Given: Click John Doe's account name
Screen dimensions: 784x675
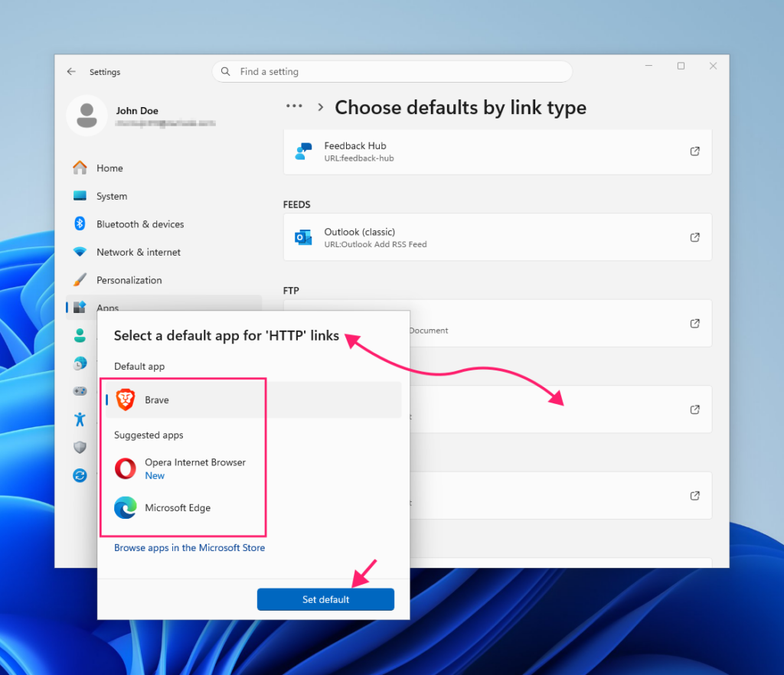Looking at the screenshot, I should (x=137, y=110).
